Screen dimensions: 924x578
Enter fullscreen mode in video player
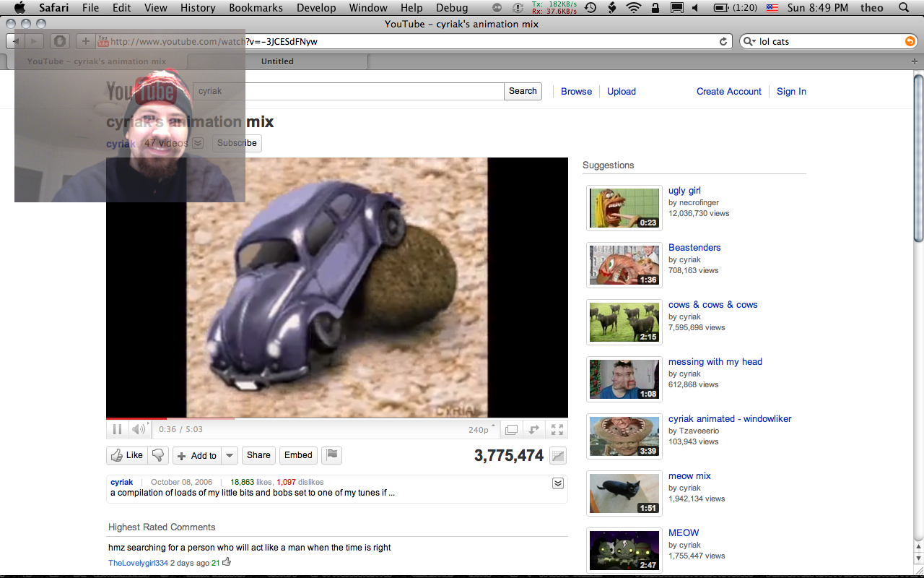click(557, 429)
